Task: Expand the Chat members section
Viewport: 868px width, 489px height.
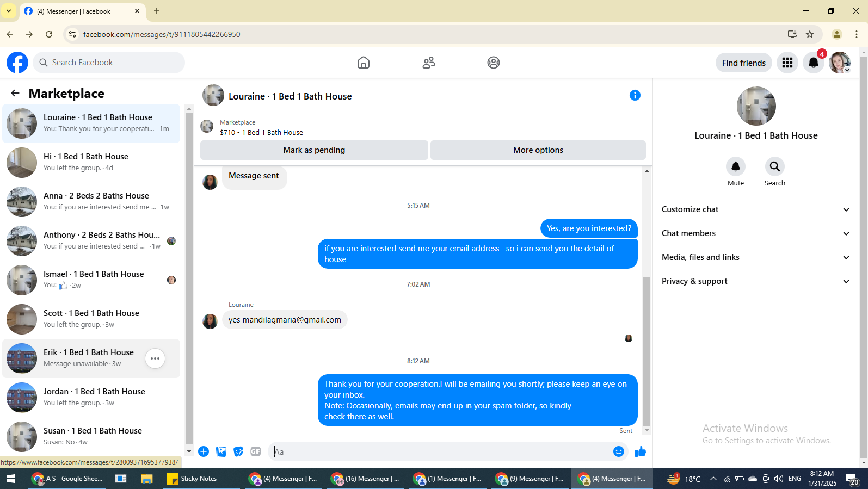Action: pyautogui.click(x=755, y=233)
